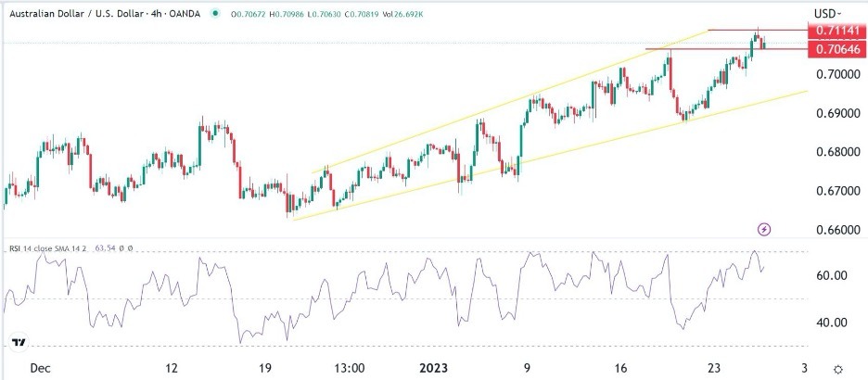Select the RSI indicator legend label
Screen dimensions: 868x380
coord(45,248)
